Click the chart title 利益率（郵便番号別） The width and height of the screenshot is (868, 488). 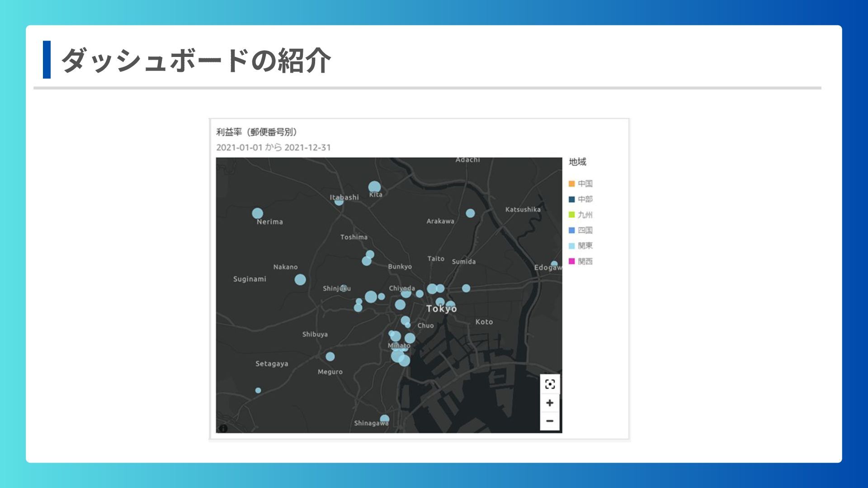click(256, 132)
